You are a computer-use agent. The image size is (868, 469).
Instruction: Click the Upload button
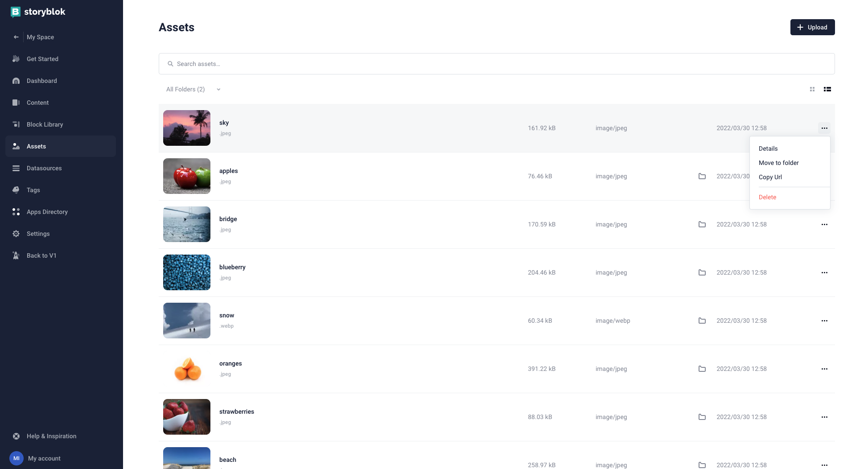(x=812, y=27)
